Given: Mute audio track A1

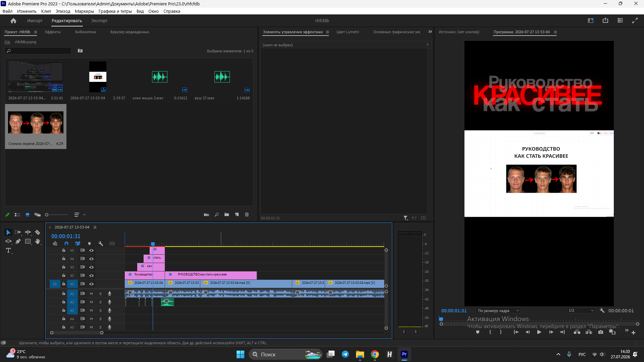Looking at the screenshot, I should (x=91, y=294).
